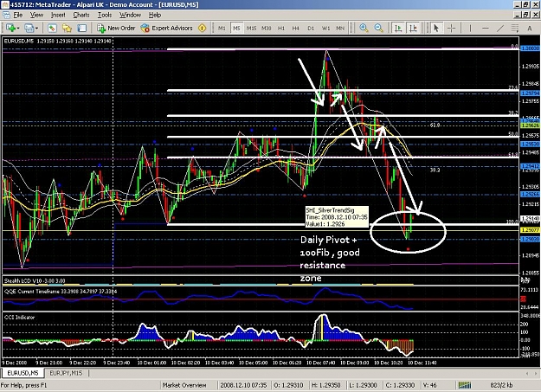The height and width of the screenshot is (392, 541).
Task: Select the M5 timeframe button
Action: (x=236, y=29)
